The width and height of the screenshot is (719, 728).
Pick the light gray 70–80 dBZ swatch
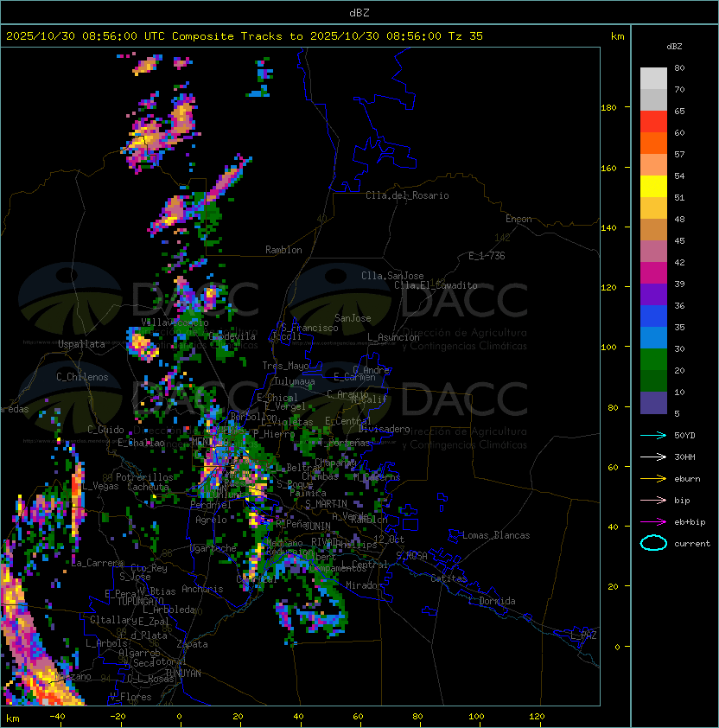pyautogui.click(x=653, y=78)
